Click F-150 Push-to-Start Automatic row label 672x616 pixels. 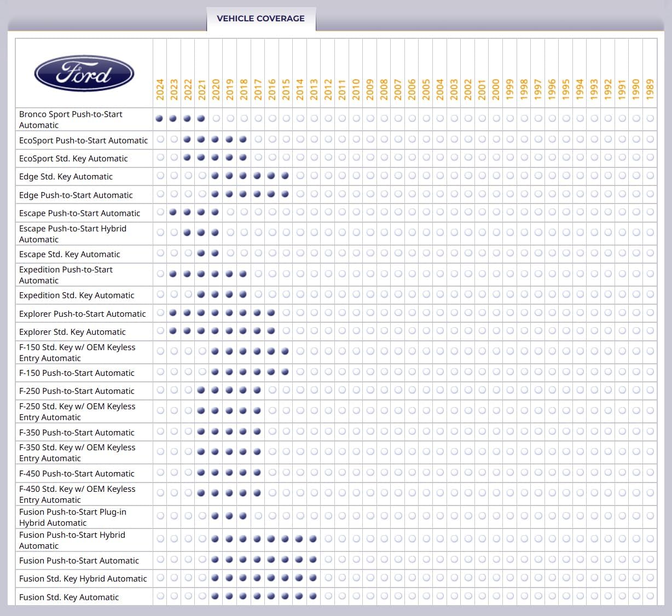[77, 373]
